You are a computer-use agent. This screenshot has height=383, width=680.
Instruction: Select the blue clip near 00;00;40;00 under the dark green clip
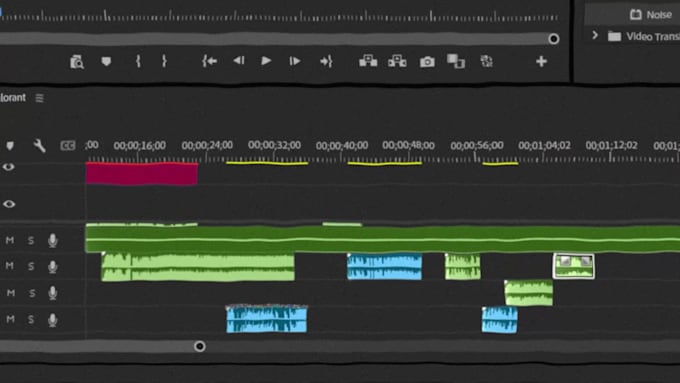point(384,266)
